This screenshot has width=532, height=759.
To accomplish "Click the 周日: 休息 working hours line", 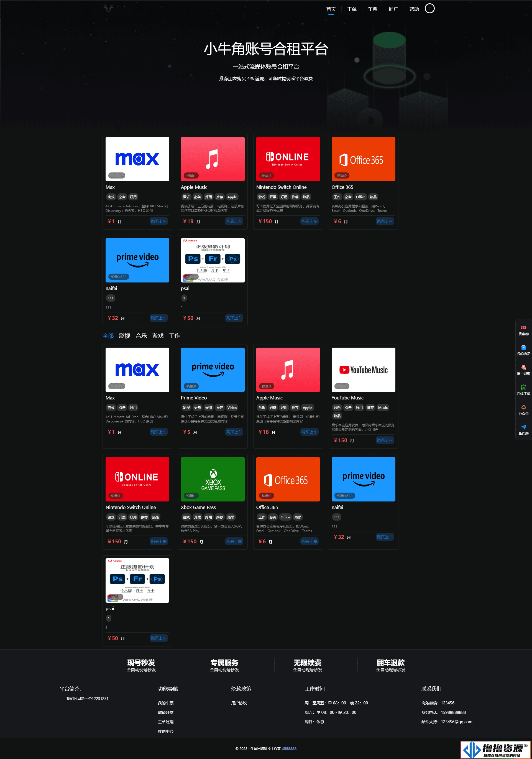I will coord(314,722).
